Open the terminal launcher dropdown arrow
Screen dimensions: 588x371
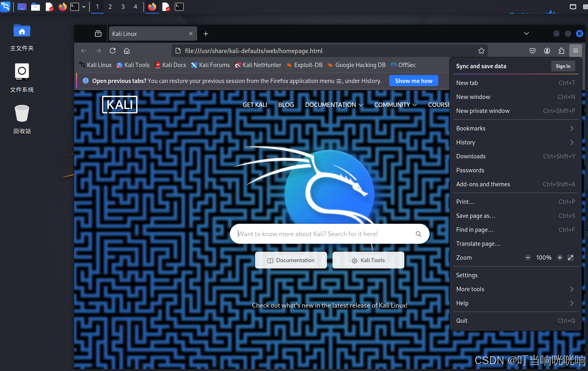click(84, 7)
